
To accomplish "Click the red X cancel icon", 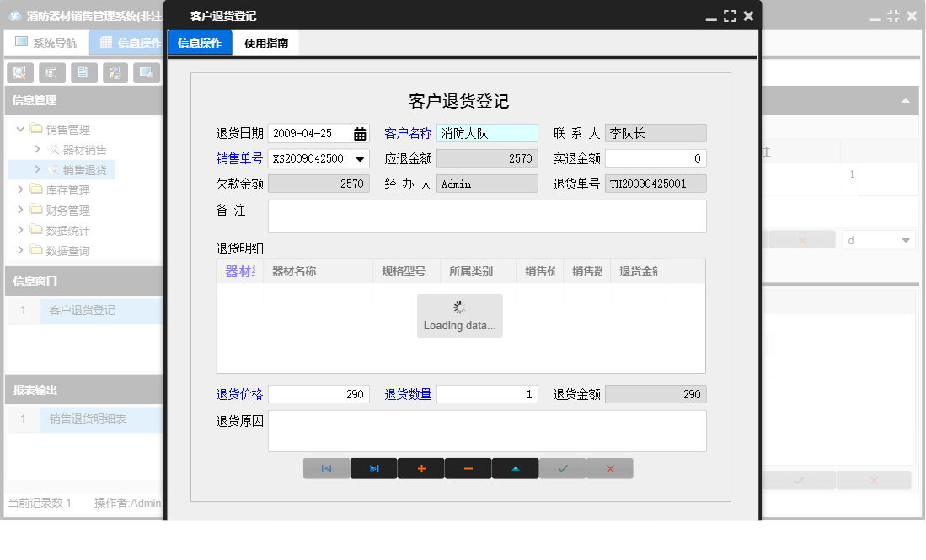I will pos(609,468).
